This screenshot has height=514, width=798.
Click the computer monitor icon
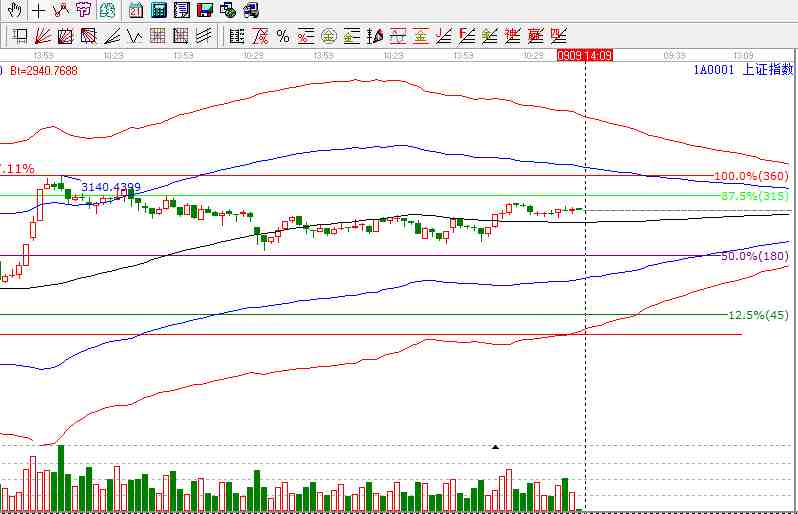click(x=251, y=10)
